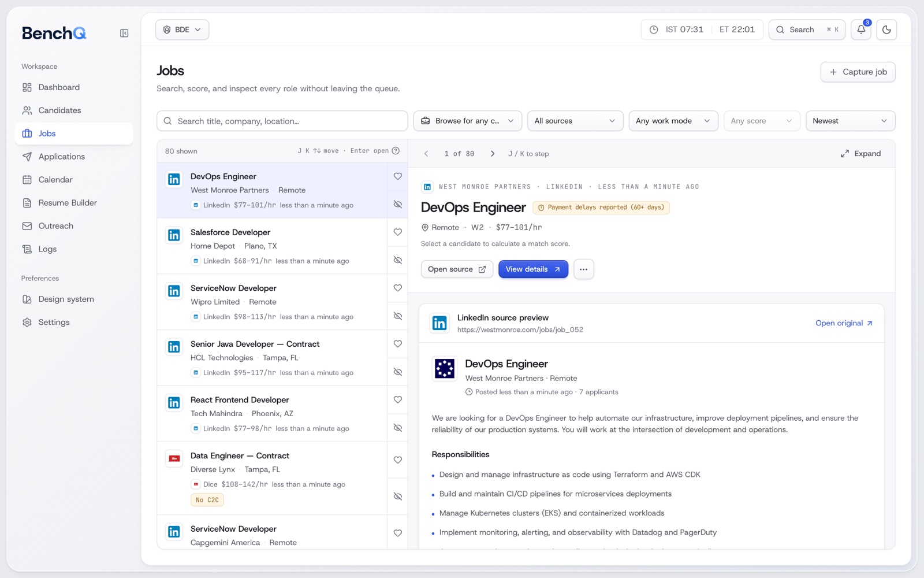Click Payment delays reported warning badge

click(x=601, y=208)
